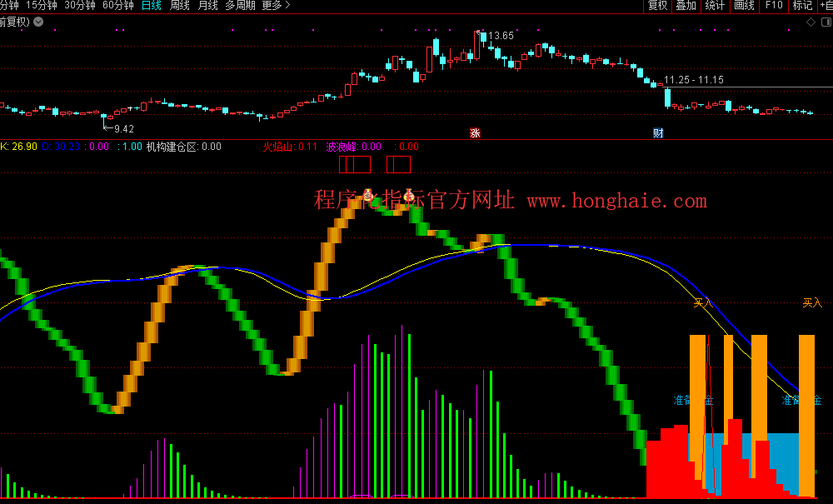Expand the 更多 periods menu
The width and height of the screenshot is (833, 504).
pyautogui.click(x=276, y=6)
